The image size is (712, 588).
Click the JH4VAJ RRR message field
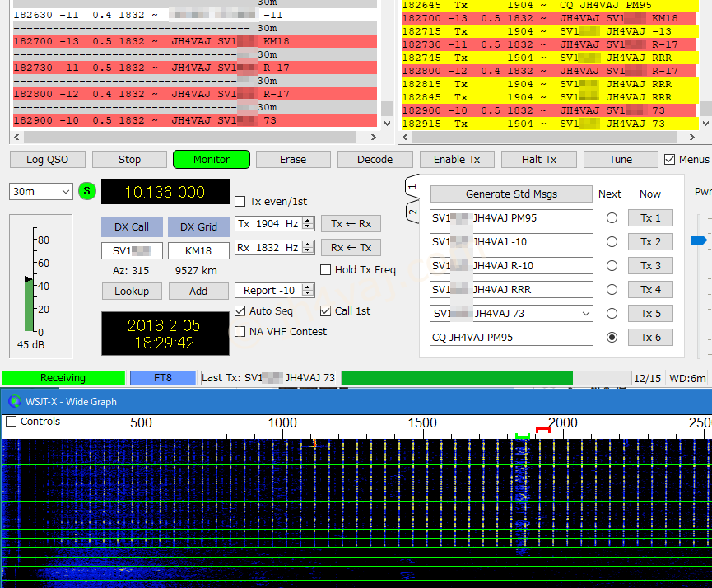(x=511, y=289)
